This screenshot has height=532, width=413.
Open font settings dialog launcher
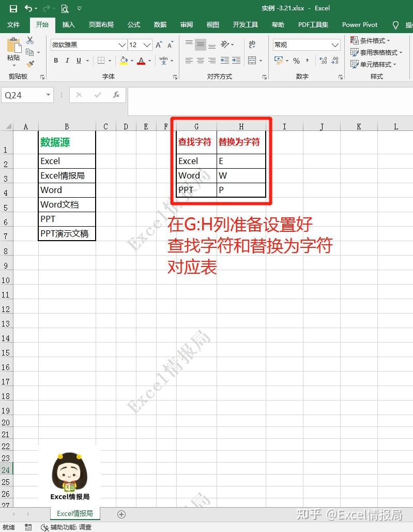click(x=175, y=77)
